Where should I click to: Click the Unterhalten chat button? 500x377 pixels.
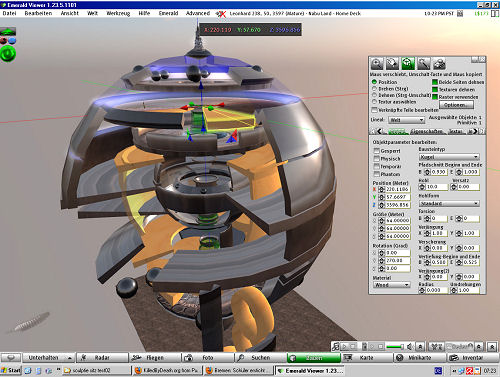tap(44, 358)
